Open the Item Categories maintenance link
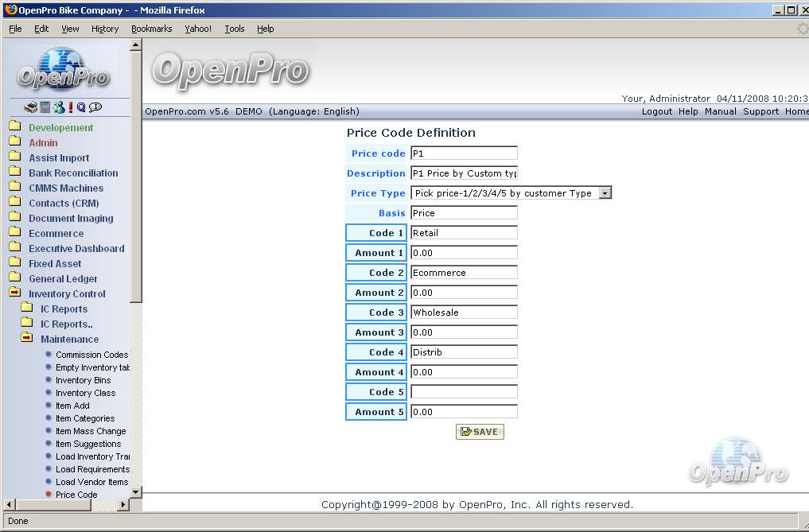The height and width of the screenshot is (532, 809). 84,418
